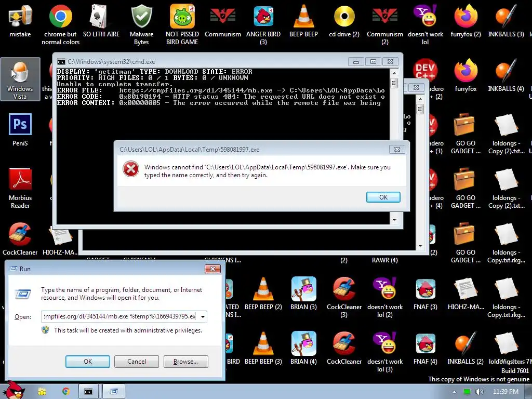Switch to cmd.exe taskbar button

[88, 392]
